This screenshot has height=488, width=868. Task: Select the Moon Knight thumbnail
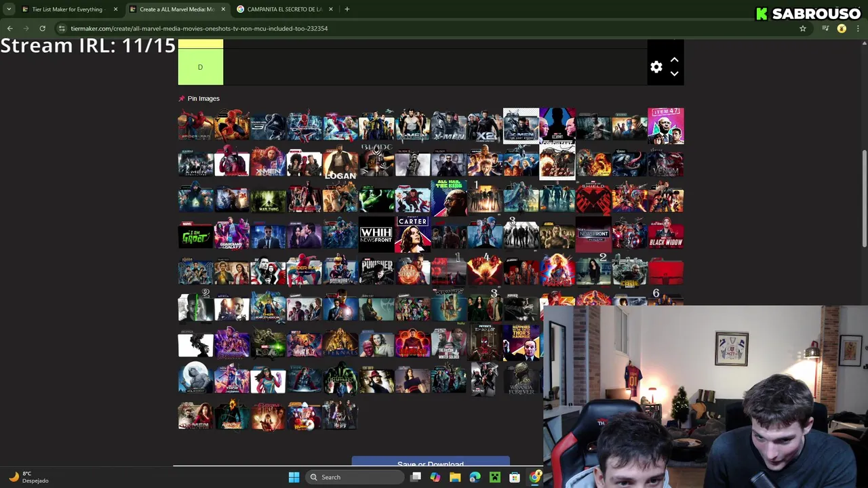pyautogui.click(x=196, y=380)
